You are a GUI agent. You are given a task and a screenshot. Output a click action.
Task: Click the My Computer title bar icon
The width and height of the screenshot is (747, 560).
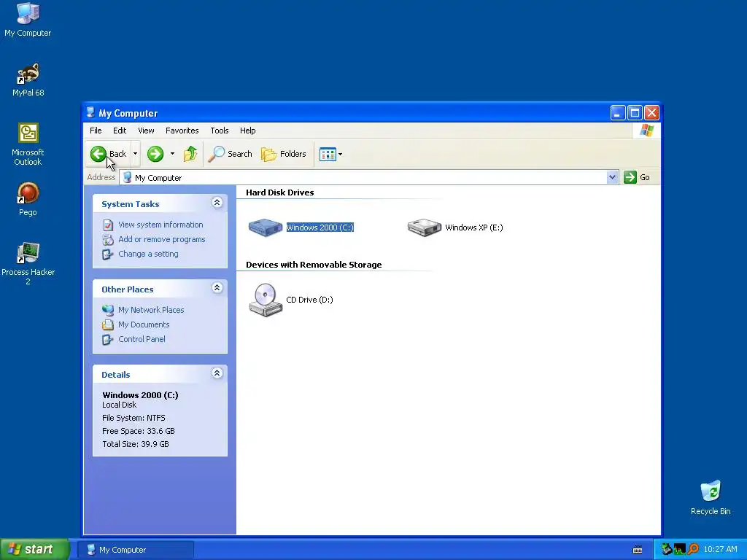coord(90,113)
